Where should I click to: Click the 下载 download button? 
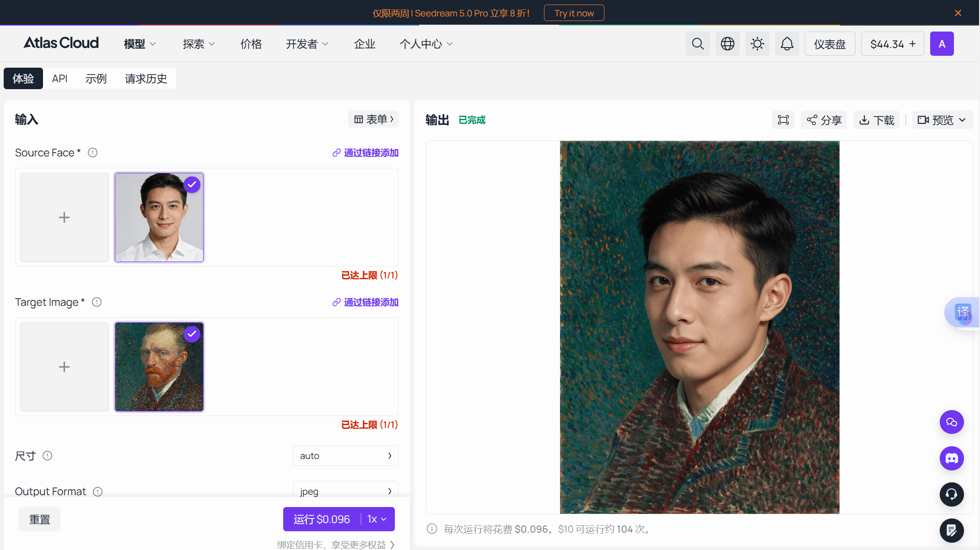[877, 120]
